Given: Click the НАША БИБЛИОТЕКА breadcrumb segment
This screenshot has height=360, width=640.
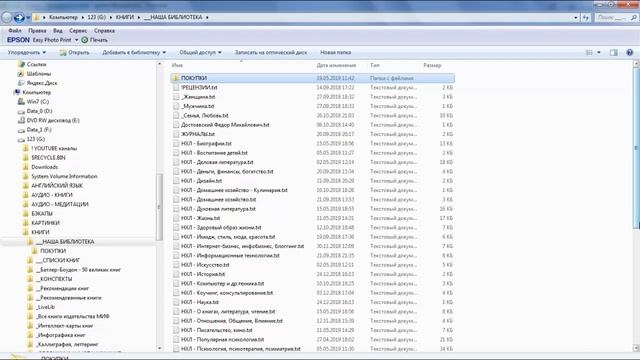Looking at the screenshot, I should 173,18.
